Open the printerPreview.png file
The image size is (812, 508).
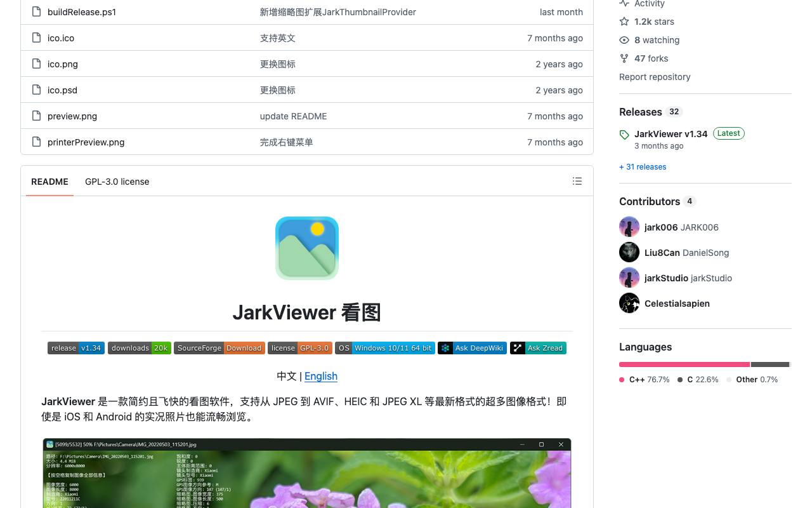pos(86,142)
